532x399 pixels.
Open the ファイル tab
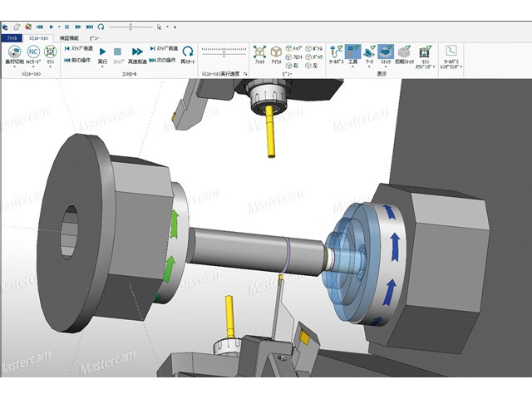12,38
